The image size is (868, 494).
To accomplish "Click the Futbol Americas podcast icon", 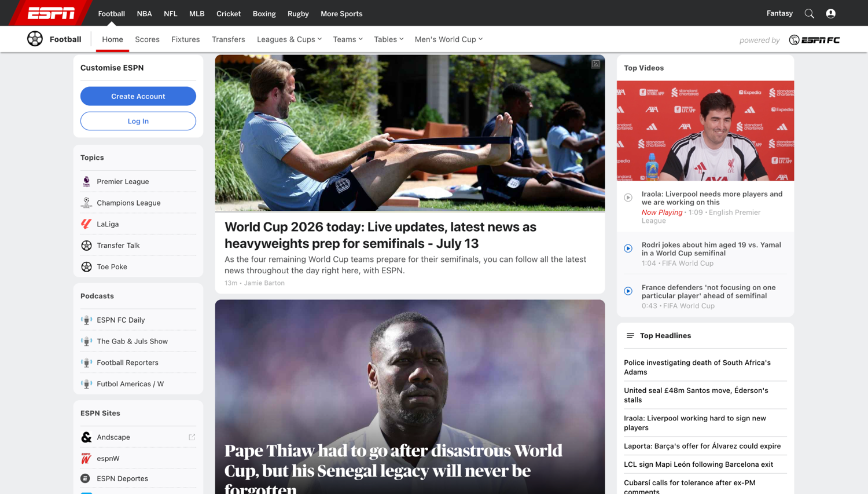I will [86, 384].
